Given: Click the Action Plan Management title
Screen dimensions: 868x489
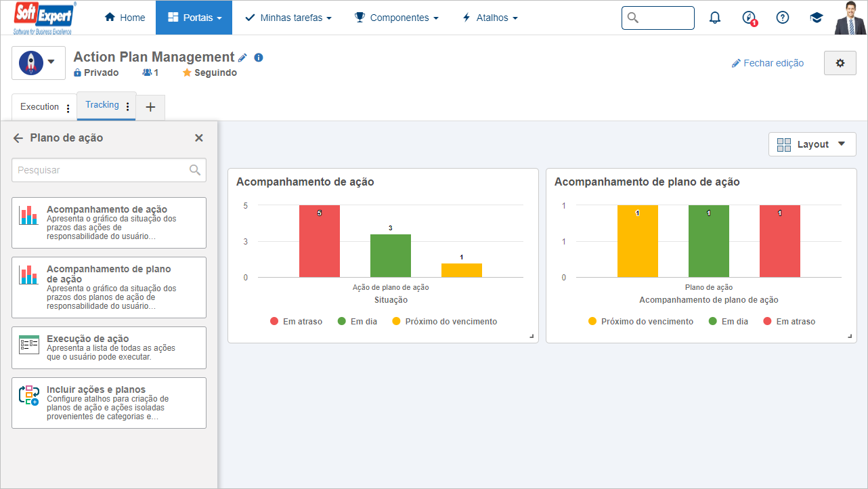Looking at the screenshot, I should (x=154, y=58).
